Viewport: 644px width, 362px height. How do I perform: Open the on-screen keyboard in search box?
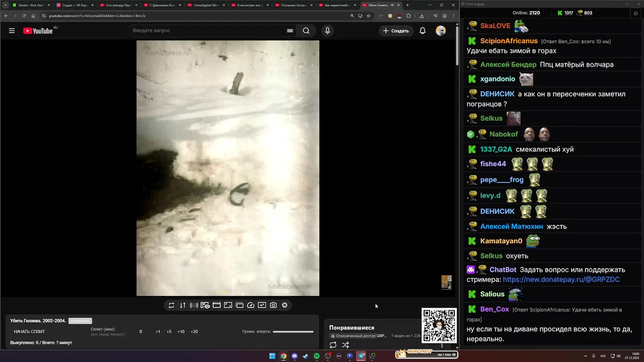(290, 31)
